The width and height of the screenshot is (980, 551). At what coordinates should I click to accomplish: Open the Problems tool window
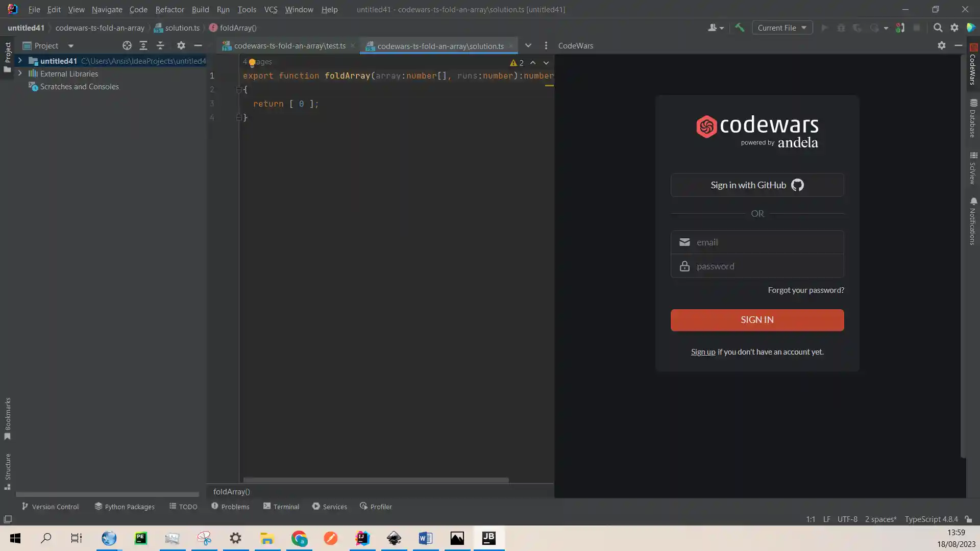click(x=230, y=506)
